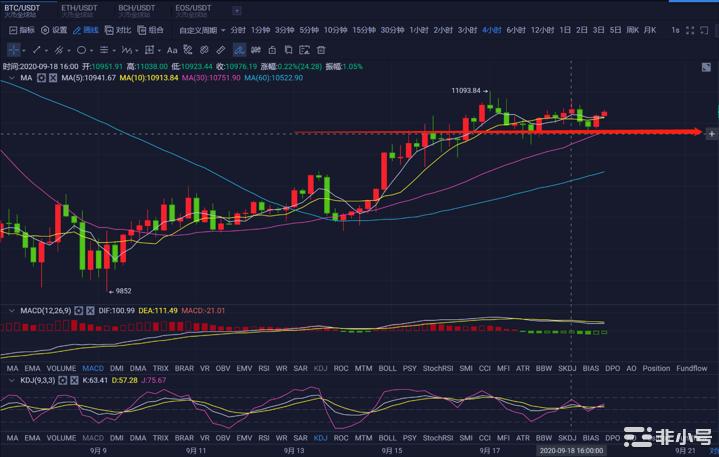Open KDJ indicator settings gear

tap(62, 380)
